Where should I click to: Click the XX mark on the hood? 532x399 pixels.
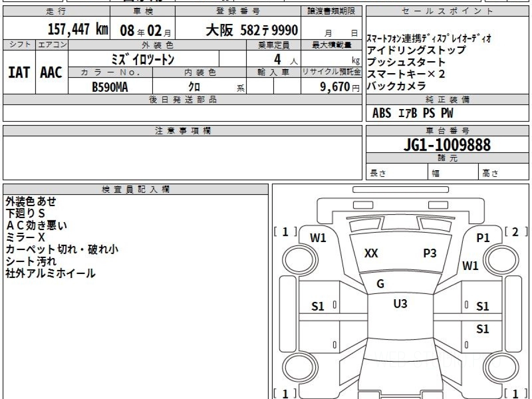(x=371, y=254)
